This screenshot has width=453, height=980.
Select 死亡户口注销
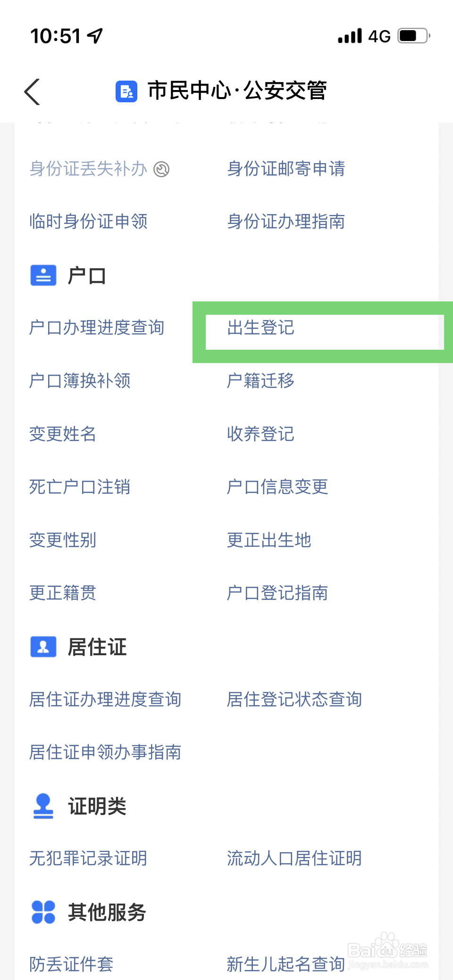click(x=80, y=487)
